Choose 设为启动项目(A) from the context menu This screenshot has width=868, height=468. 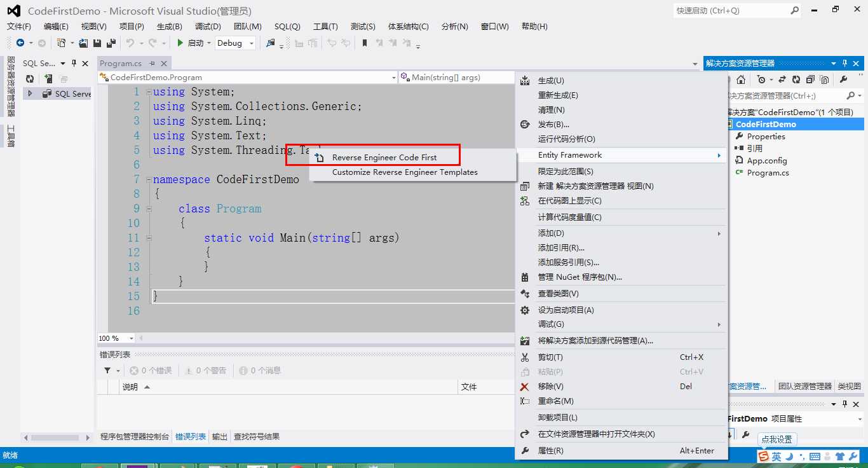(x=621, y=310)
